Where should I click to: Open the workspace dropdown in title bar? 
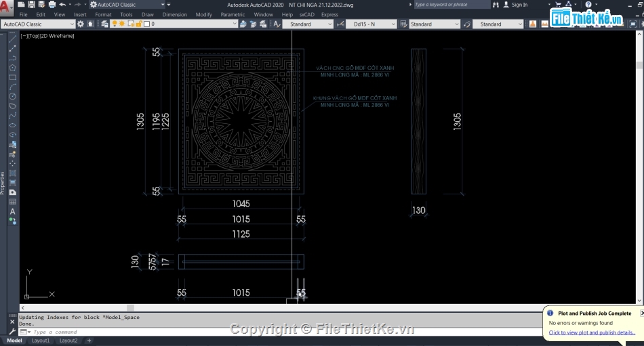163,5
